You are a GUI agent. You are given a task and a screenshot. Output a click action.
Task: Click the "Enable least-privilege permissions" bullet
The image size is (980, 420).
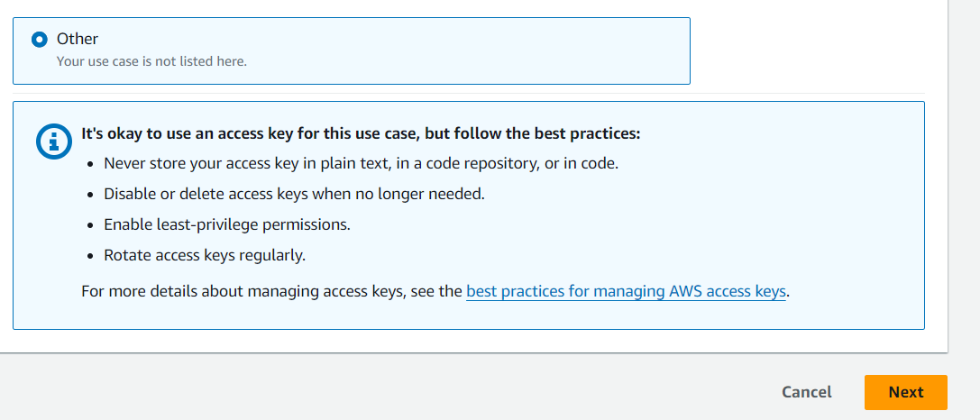click(227, 224)
